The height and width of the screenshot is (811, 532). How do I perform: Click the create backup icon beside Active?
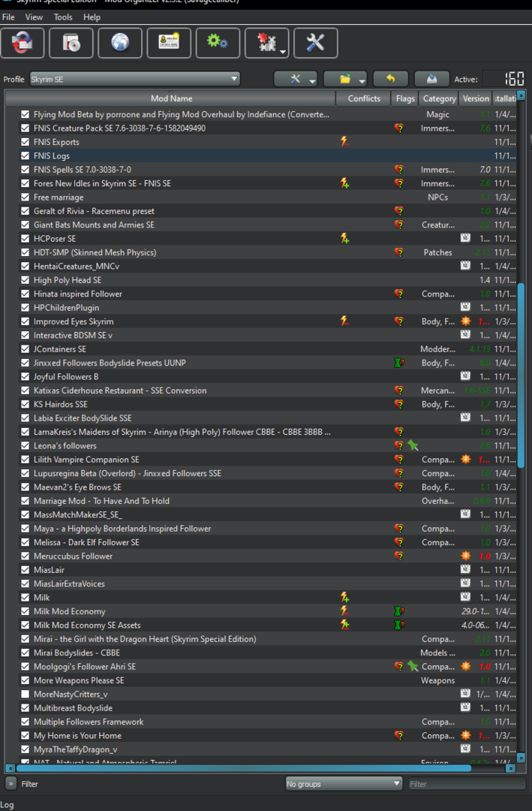pos(431,79)
